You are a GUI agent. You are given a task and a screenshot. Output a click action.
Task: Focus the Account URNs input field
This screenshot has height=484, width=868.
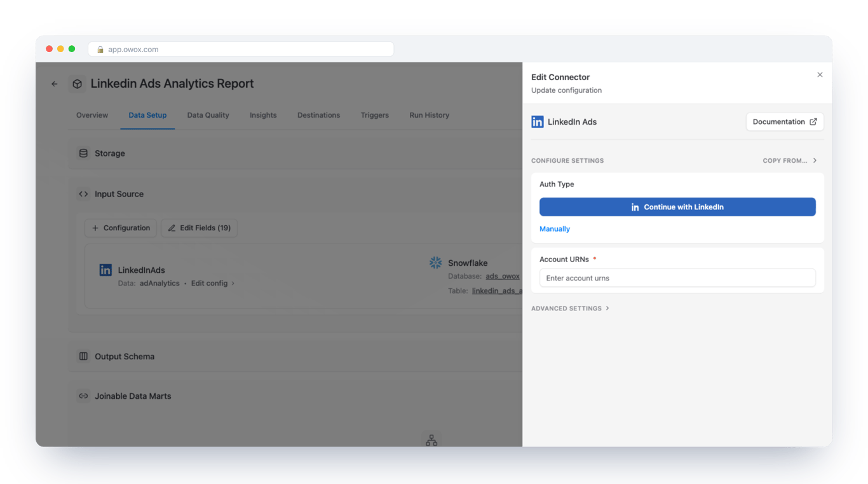tap(677, 278)
